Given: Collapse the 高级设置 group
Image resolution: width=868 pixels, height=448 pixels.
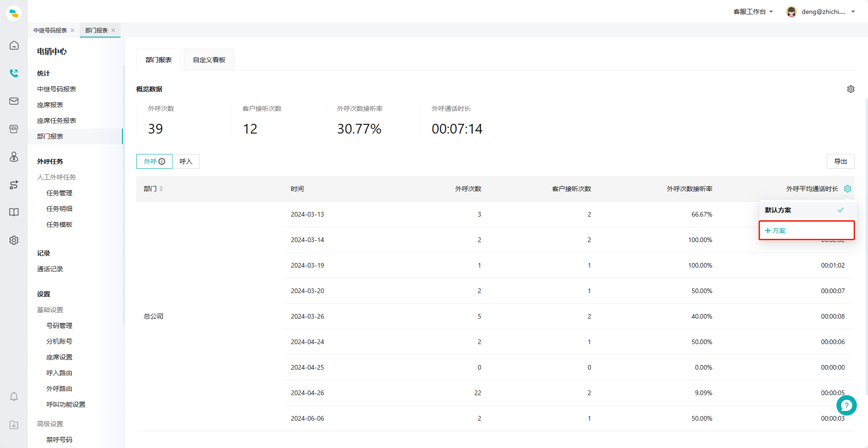Looking at the screenshot, I should [x=50, y=424].
